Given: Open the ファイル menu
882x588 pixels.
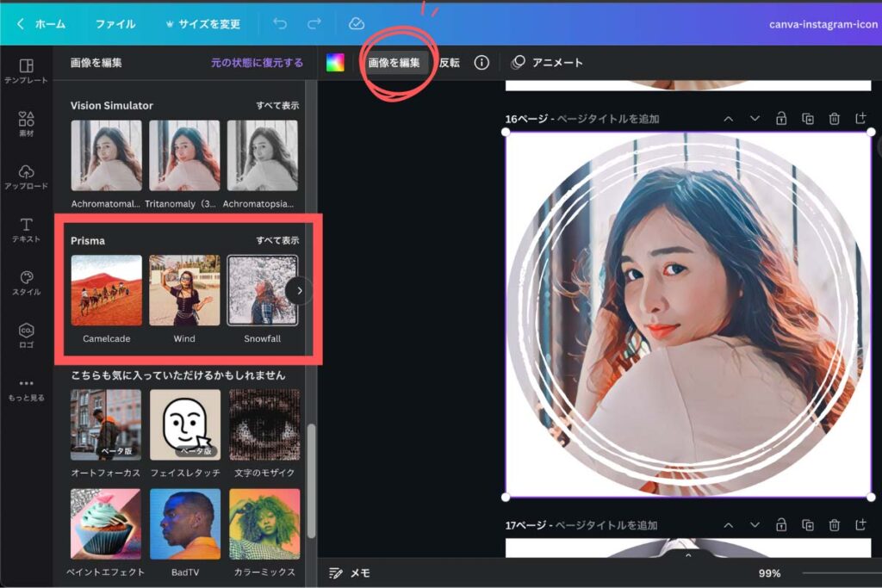Looking at the screenshot, I should (x=116, y=24).
